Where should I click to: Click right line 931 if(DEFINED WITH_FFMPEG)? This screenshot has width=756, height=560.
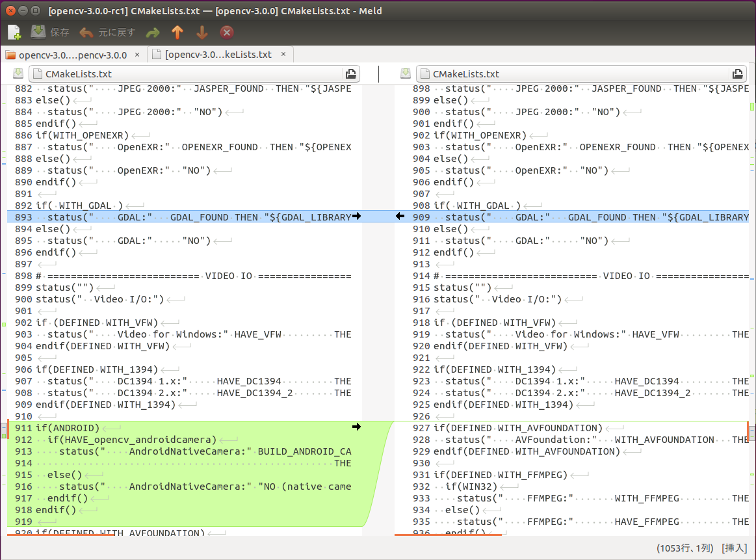point(501,475)
